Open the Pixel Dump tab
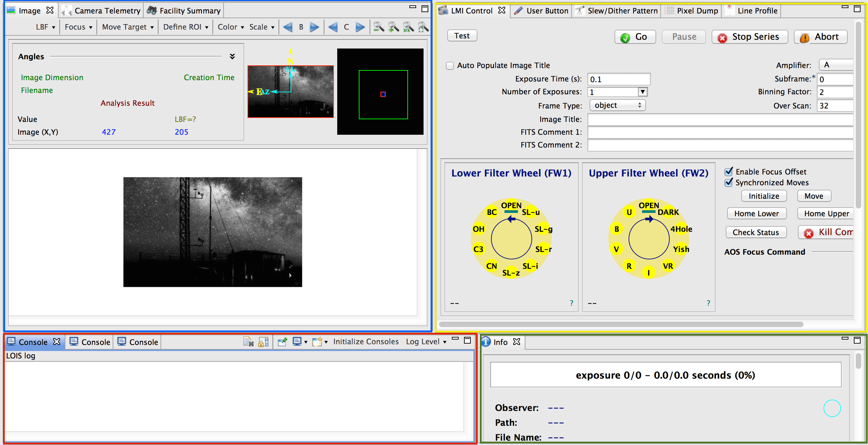Viewport: 868px width, 445px height. tap(692, 10)
